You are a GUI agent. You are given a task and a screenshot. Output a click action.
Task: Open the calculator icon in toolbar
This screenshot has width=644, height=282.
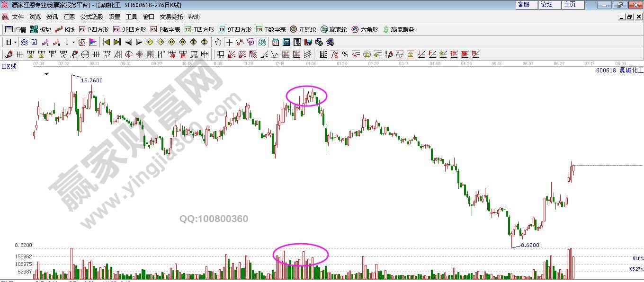click(286, 42)
